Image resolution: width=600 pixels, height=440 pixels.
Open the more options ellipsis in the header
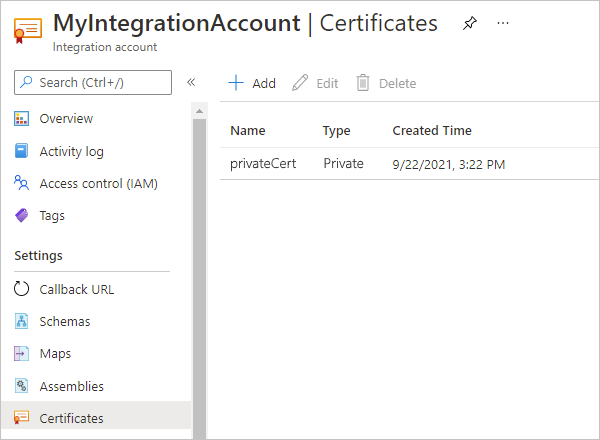tap(503, 23)
